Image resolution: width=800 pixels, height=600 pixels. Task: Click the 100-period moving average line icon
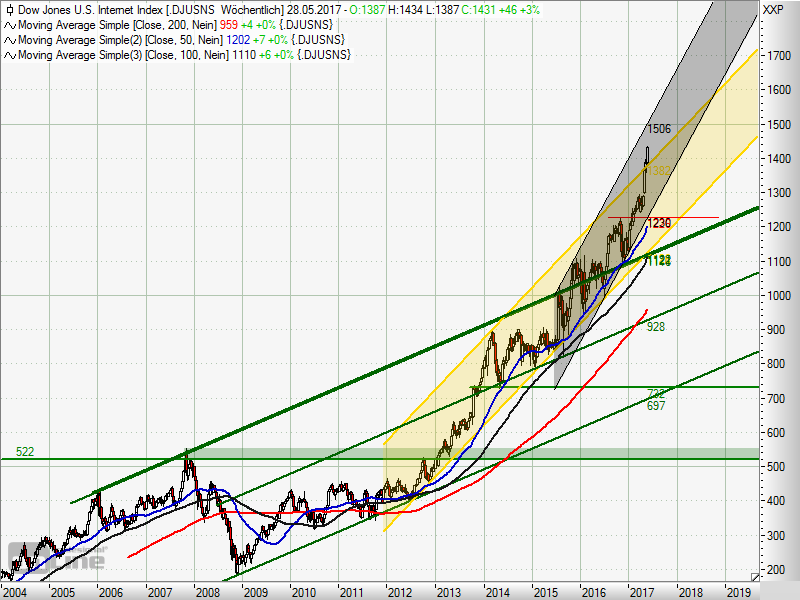point(10,55)
